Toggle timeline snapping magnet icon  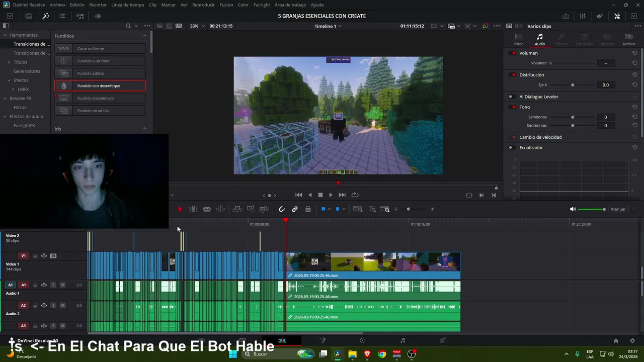point(282,209)
